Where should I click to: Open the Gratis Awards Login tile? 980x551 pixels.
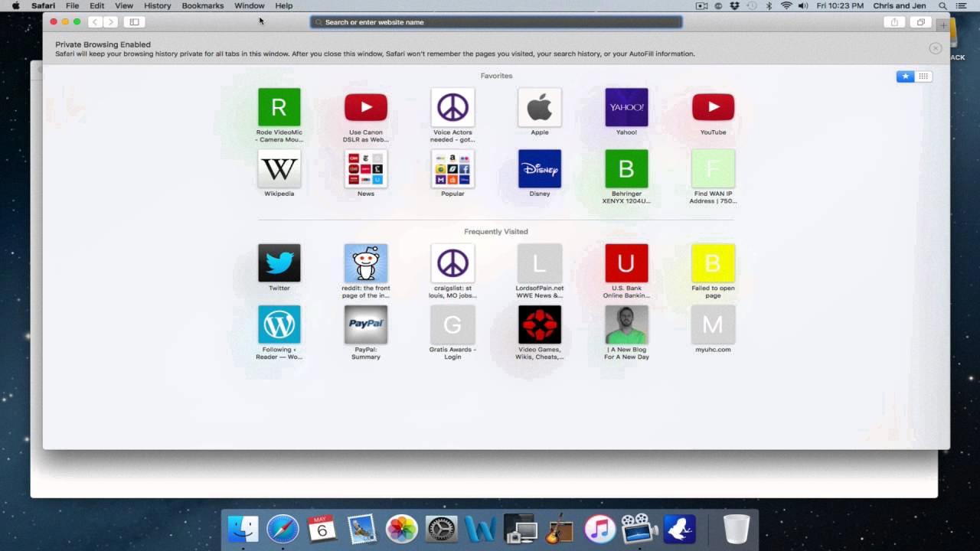(452, 324)
